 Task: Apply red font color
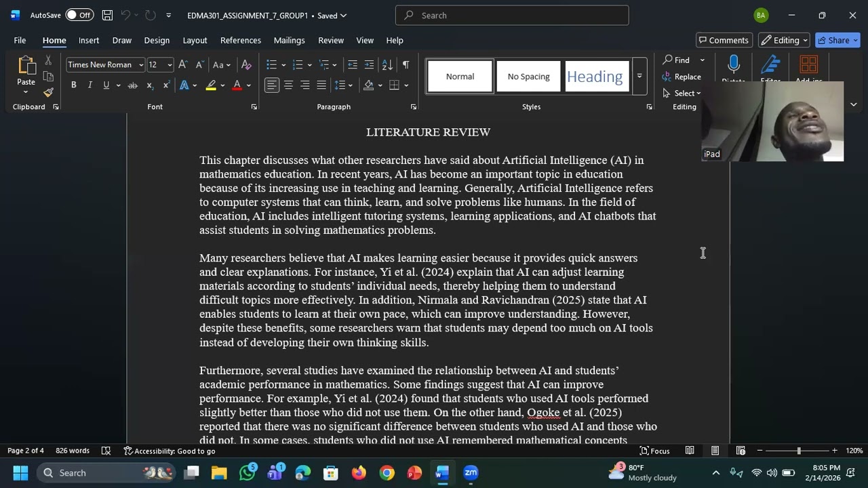pos(237,85)
